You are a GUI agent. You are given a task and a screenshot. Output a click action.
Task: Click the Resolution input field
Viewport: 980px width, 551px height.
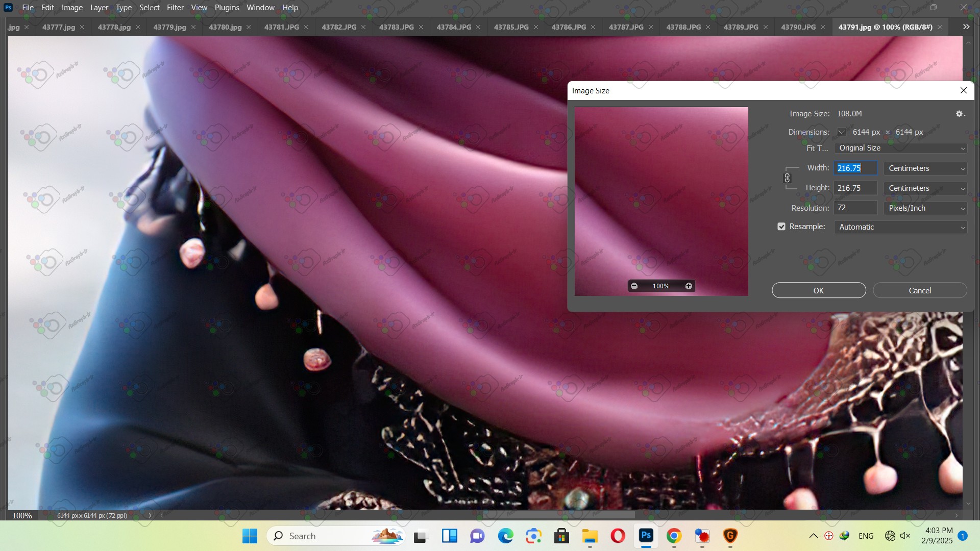tap(856, 208)
